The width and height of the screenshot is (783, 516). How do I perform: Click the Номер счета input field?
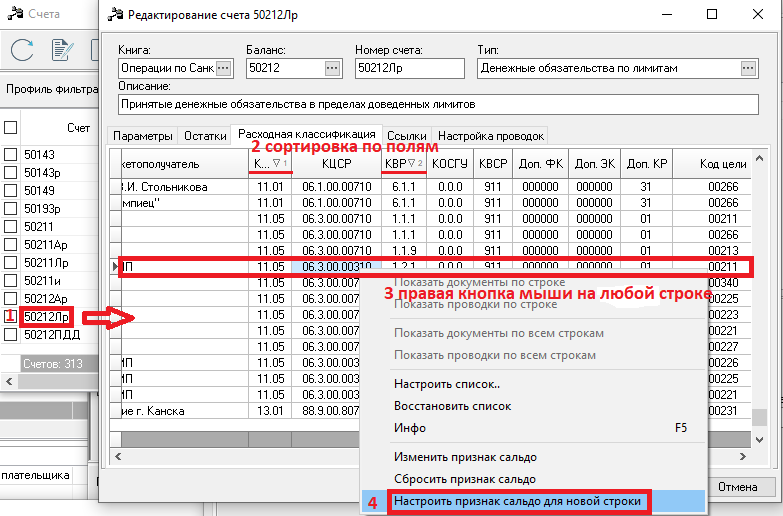click(x=410, y=68)
